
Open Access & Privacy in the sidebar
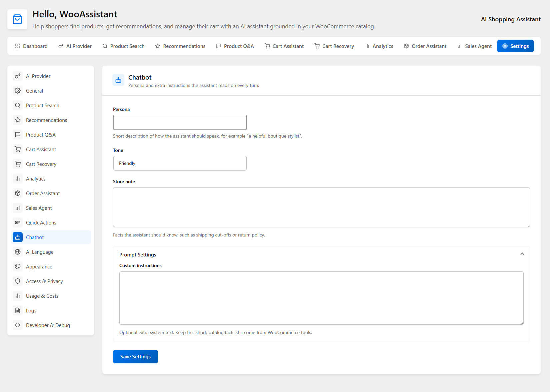[51, 281]
